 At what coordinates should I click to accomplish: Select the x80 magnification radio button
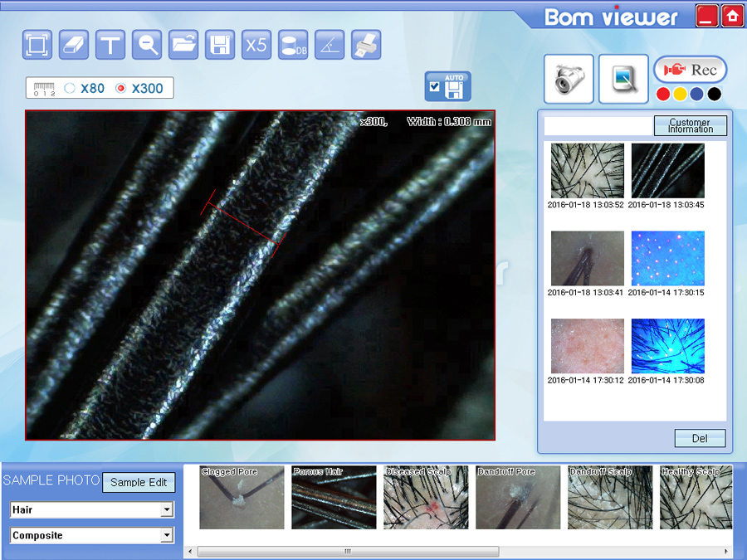[x=70, y=88]
